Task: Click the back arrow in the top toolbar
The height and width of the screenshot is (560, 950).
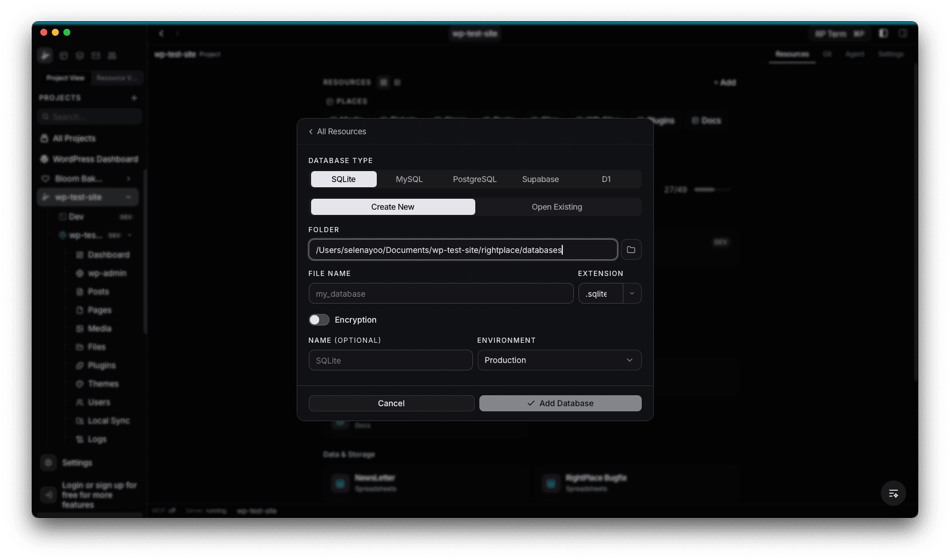Action: tap(161, 33)
